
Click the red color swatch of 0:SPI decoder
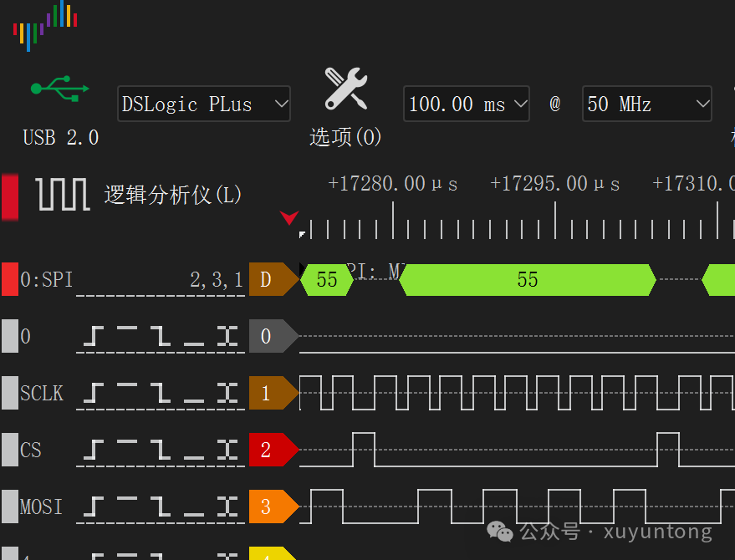(10, 279)
